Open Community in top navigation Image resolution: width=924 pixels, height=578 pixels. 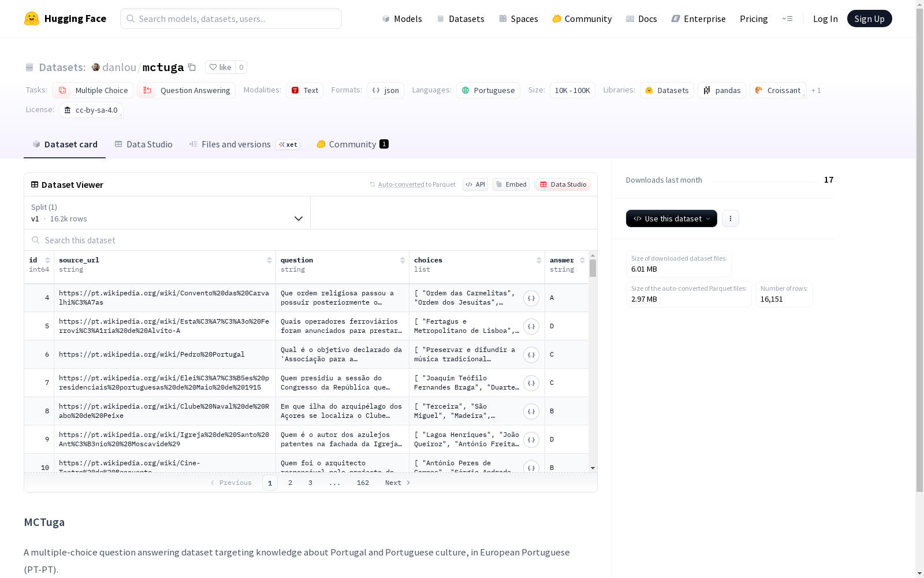[x=582, y=18]
